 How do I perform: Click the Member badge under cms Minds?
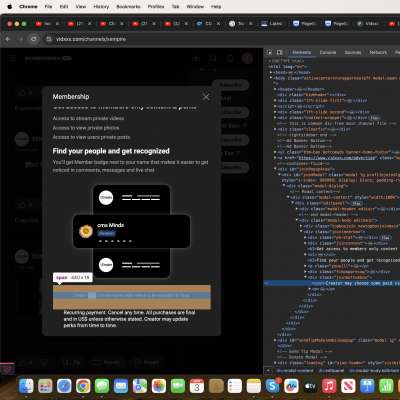[106, 233]
